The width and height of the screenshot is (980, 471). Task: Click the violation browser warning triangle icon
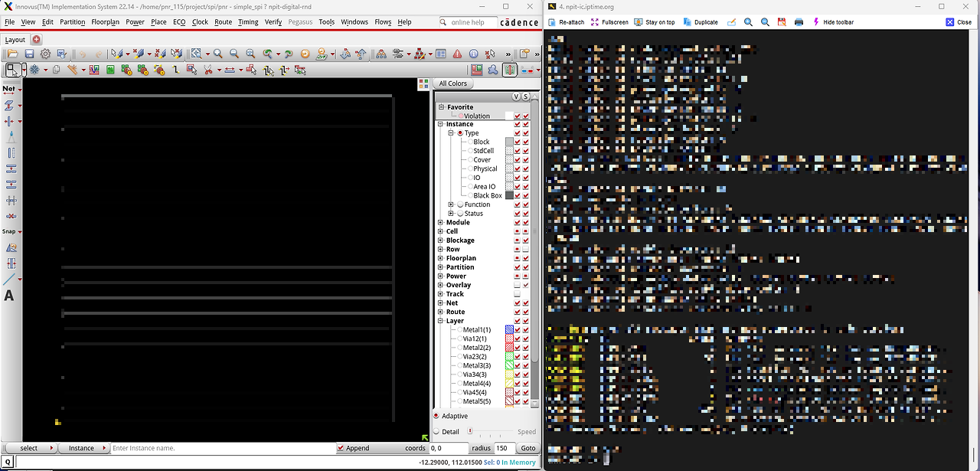(457, 54)
